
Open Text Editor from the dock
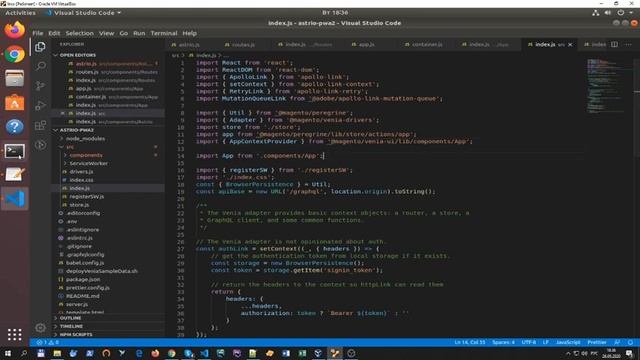(x=15, y=175)
